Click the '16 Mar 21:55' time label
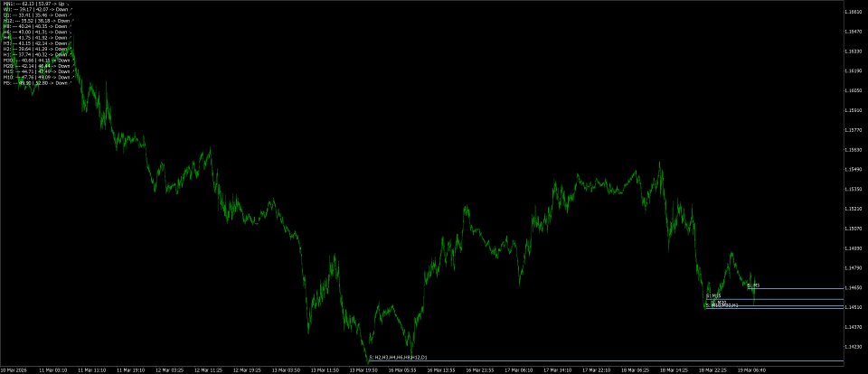 click(482, 369)
